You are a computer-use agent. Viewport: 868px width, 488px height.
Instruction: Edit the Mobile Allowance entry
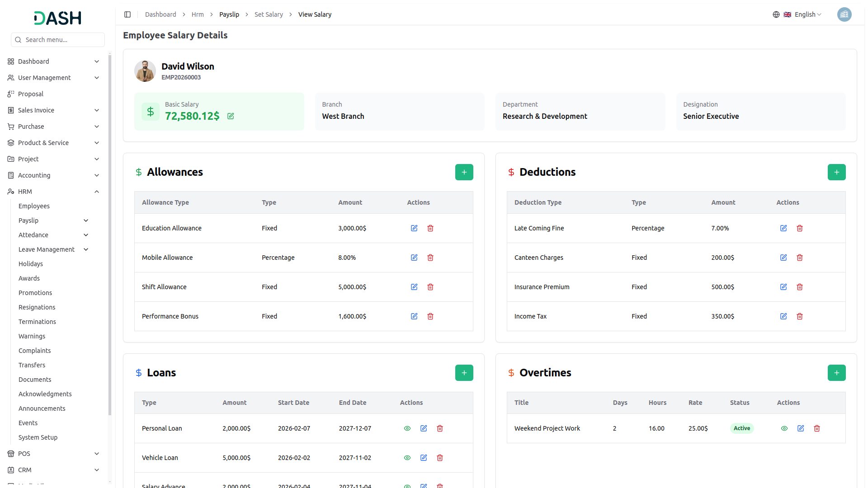tap(414, 258)
